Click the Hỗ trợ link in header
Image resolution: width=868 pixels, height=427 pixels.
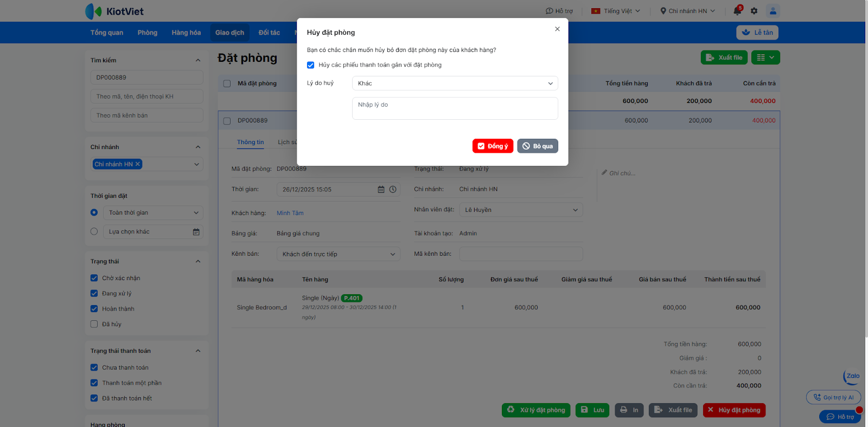(559, 11)
